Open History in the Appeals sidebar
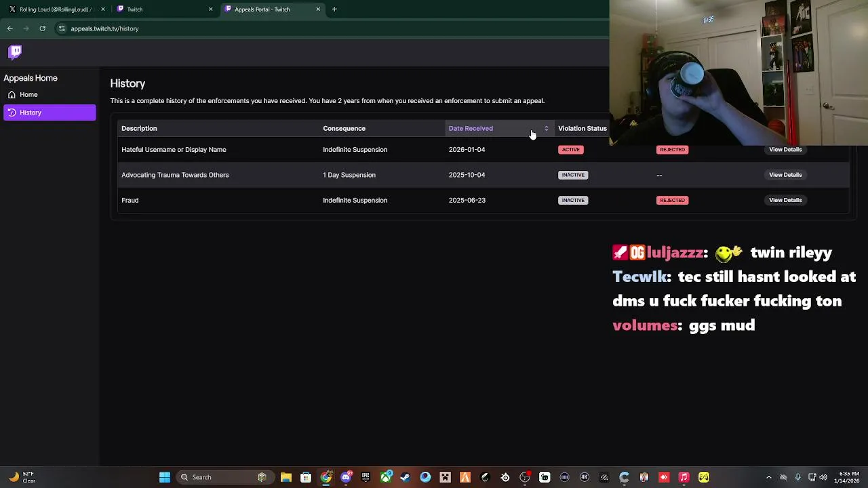The height and width of the screenshot is (488, 868). pos(50,113)
